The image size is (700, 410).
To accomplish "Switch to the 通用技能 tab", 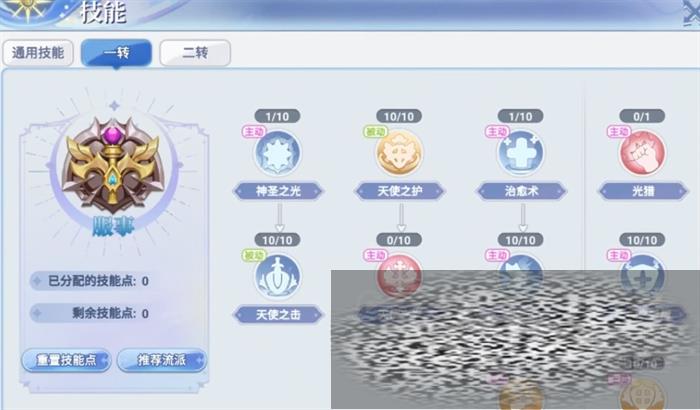I will point(38,53).
